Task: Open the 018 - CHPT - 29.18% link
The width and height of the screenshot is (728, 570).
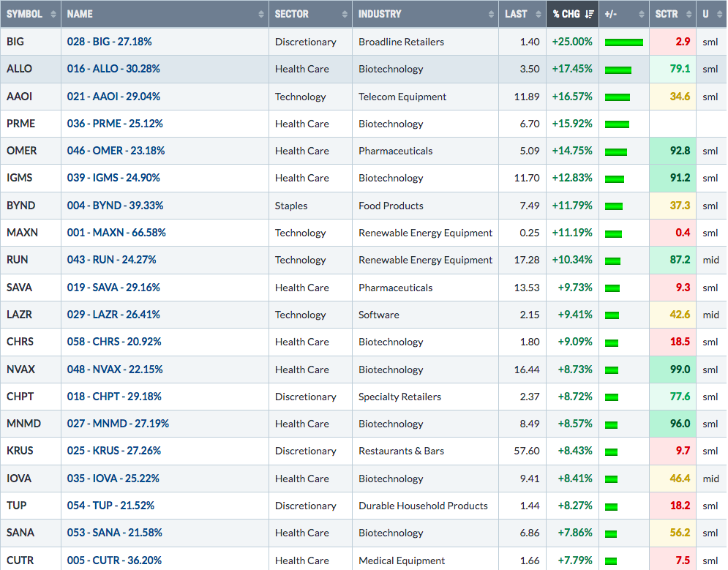Action: [114, 397]
